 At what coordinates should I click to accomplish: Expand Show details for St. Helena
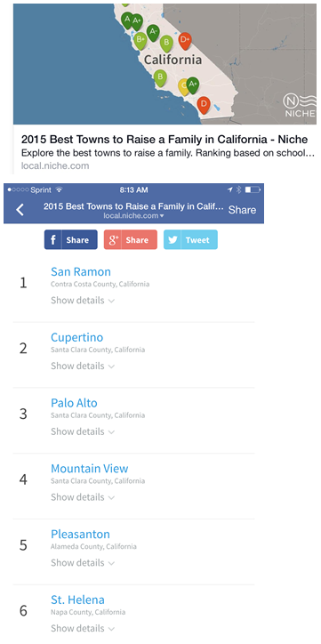(x=83, y=628)
